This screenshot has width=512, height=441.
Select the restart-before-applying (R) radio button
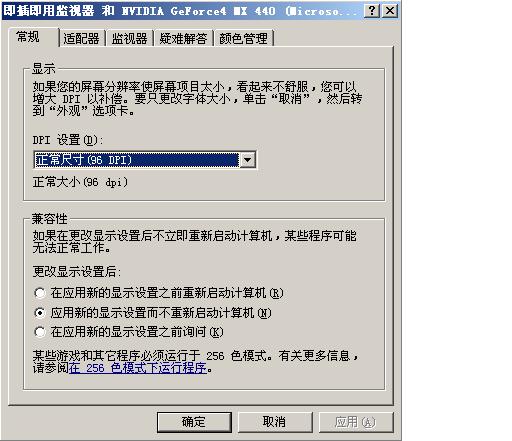click(40, 293)
